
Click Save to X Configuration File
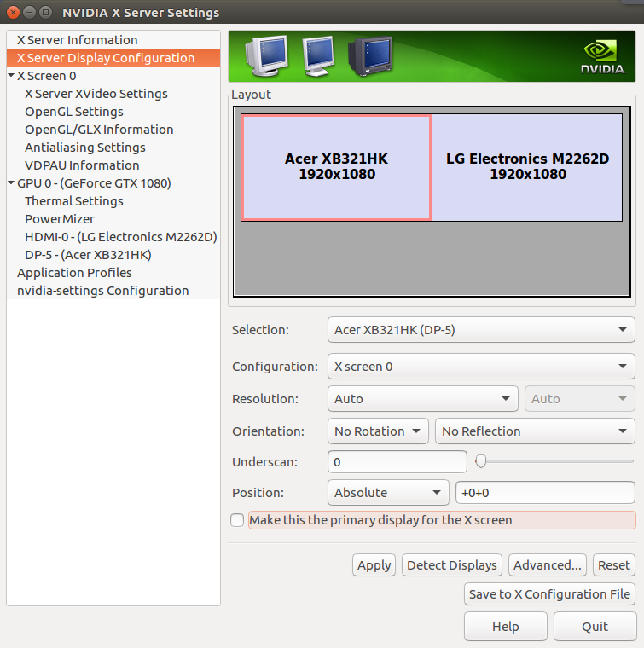549,594
